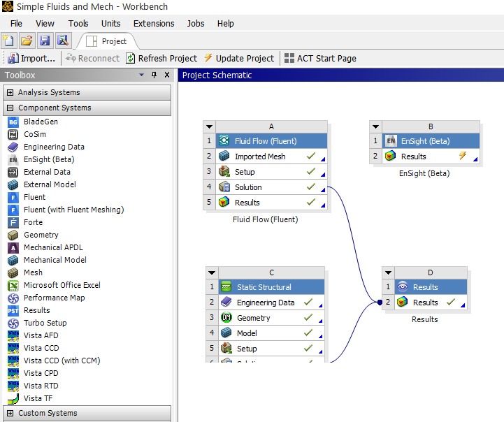Click the Static Structural system header icon
This screenshot has width=504, height=422.
226,286
